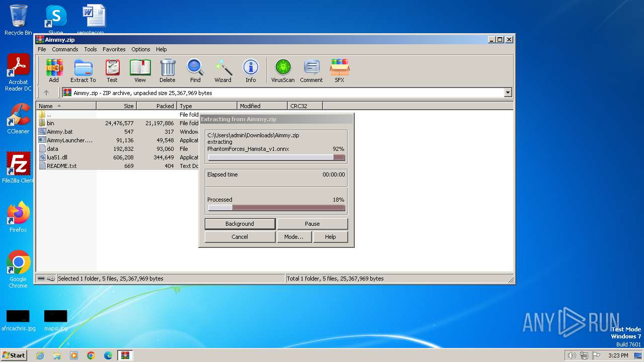Click the Test archive icon
644x362 pixels.
click(x=112, y=70)
